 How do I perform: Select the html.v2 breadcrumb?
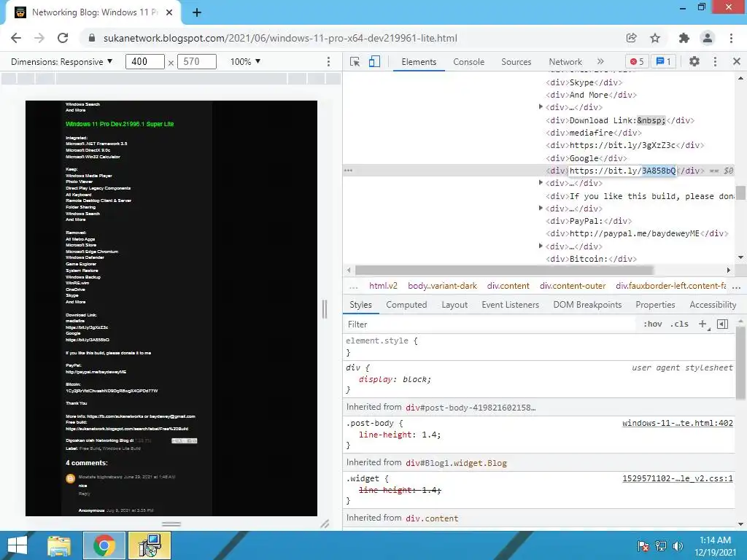[383, 286]
